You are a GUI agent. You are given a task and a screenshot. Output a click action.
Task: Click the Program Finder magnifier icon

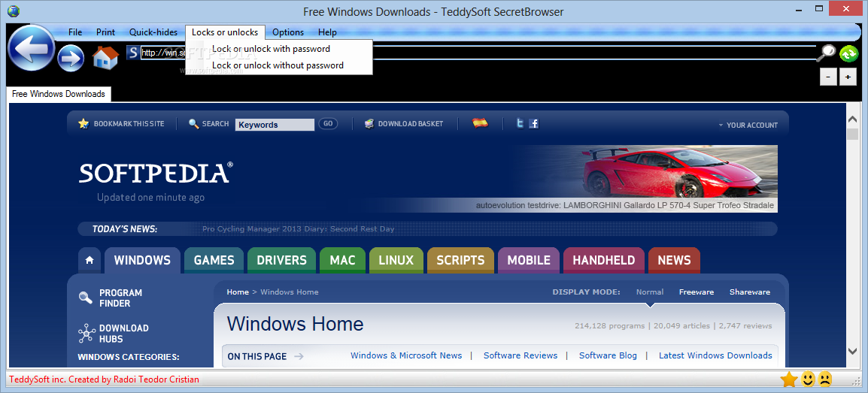coord(86,298)
